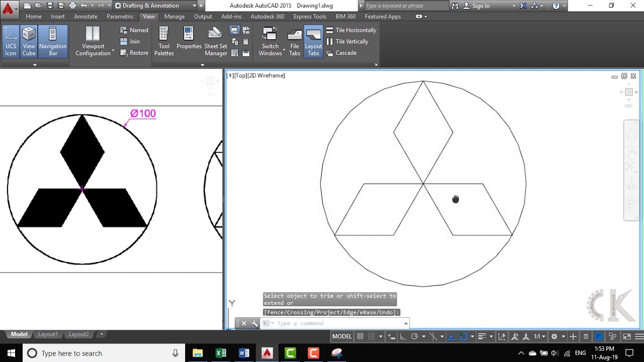Click Cascade windows button
Viewport: 644px width, 362px height.
341,53
